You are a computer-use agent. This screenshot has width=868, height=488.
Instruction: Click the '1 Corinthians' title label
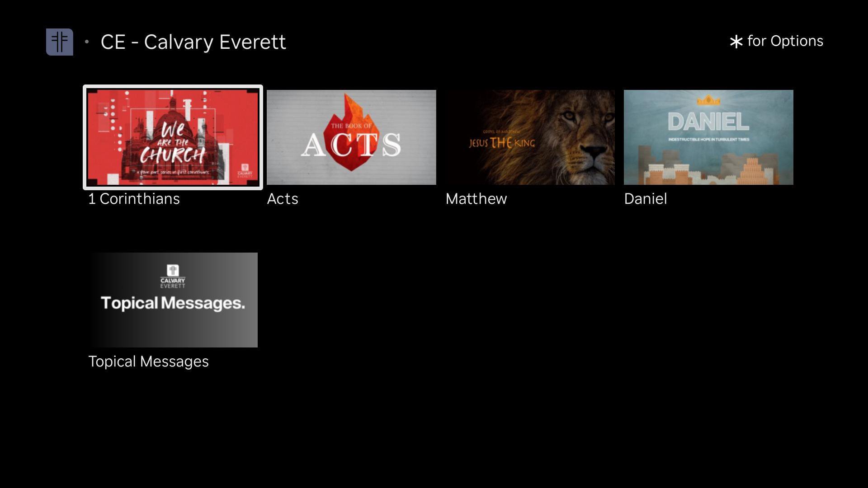click(x=134, y=199)
